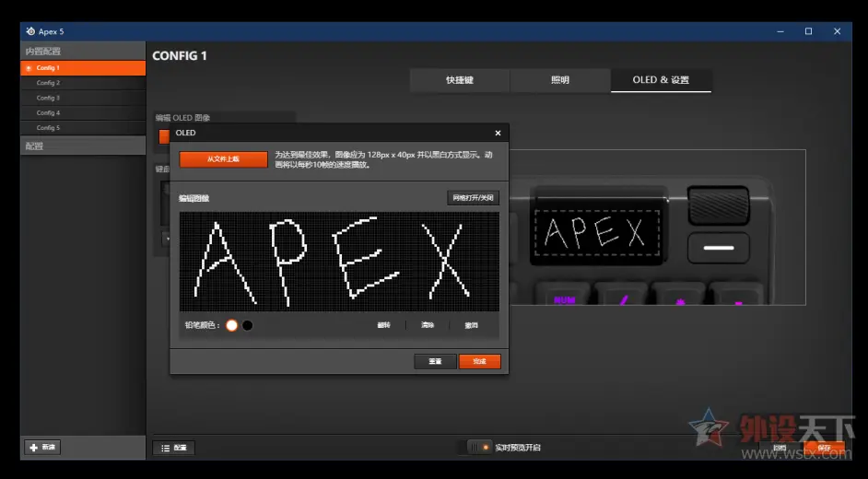The width and height of the screenshot is (868, 479).
Task: Click 清除 to clear the drawing
Action: click(x=428, y=325)
